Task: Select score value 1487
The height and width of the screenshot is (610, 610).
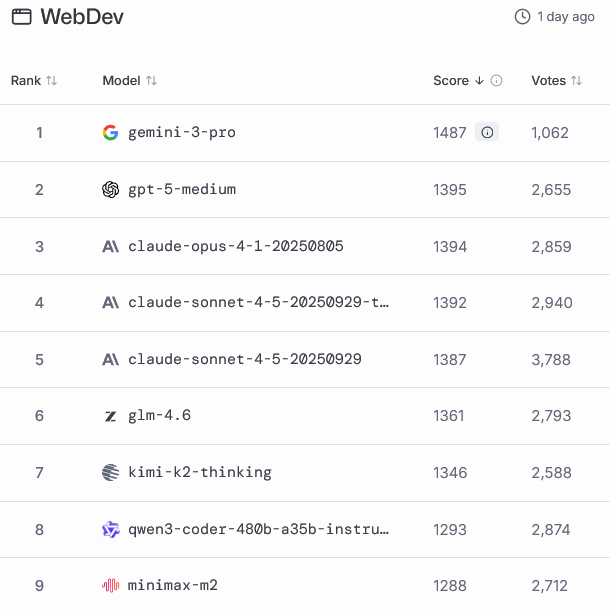Action: point(450,133)
